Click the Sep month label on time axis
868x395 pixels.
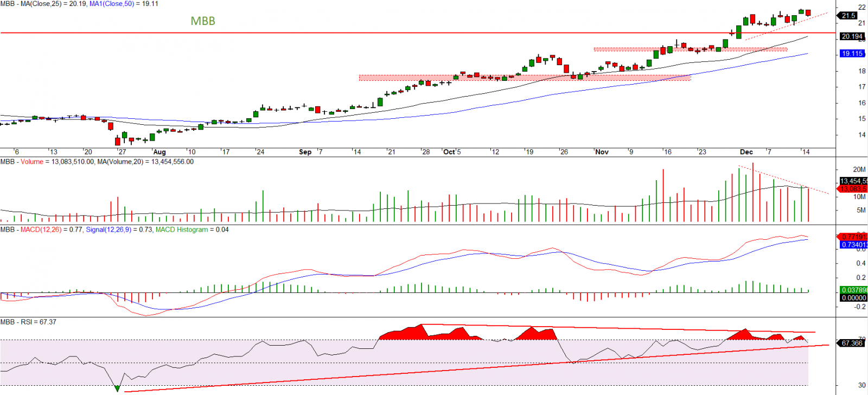pyautogui.click(x=305, y=152)
